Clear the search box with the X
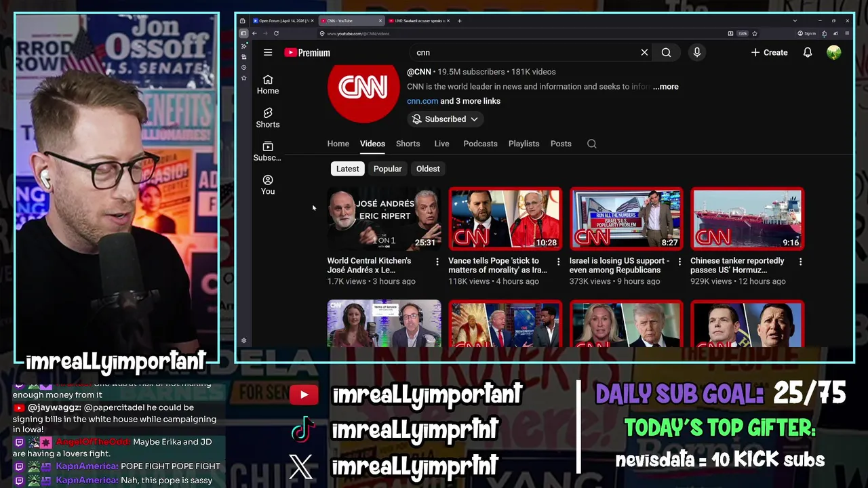 [644, 52]
